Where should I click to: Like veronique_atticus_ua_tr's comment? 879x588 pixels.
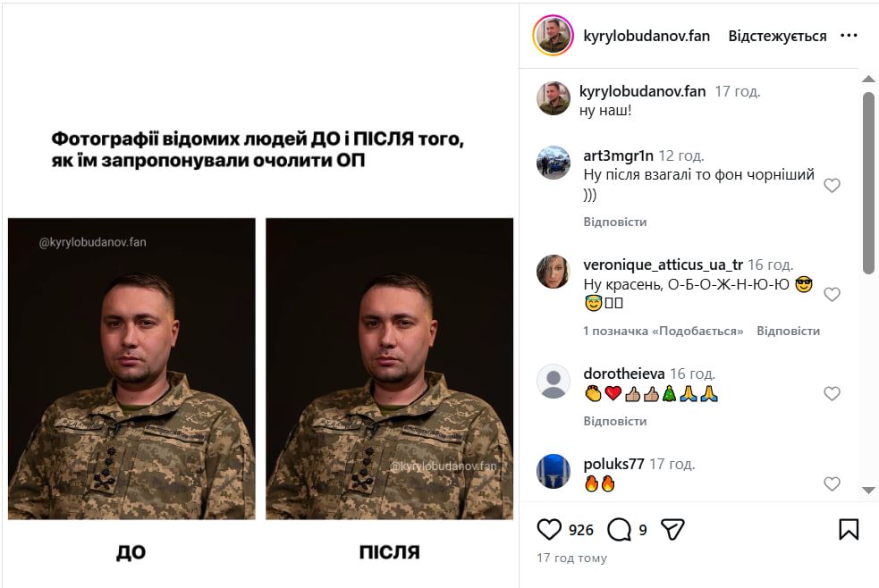point(832,294)
